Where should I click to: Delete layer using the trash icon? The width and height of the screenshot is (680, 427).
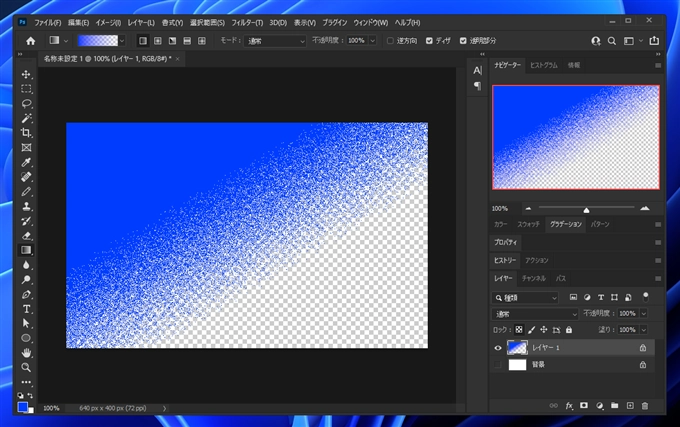pyautogui.click(x=644, y=405)
